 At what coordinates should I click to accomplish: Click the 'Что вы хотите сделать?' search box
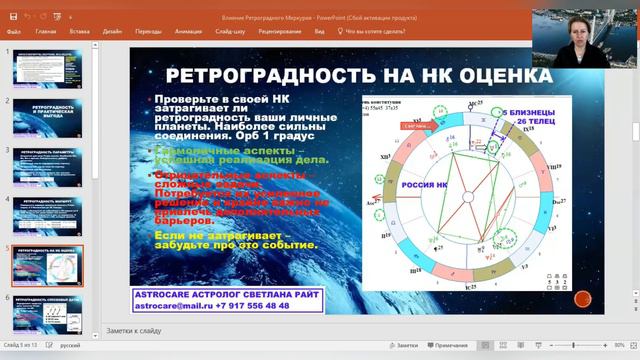tap(375, 31)
